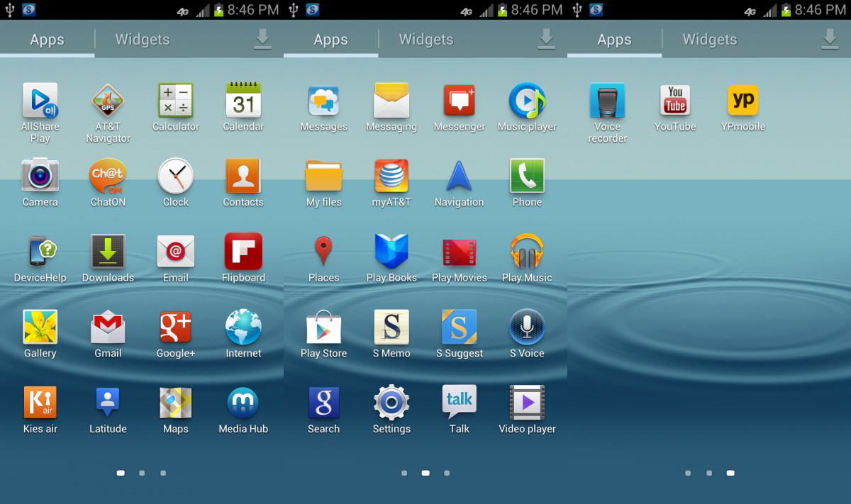
Task: Open the My files folder app
Action: [324, 176]
